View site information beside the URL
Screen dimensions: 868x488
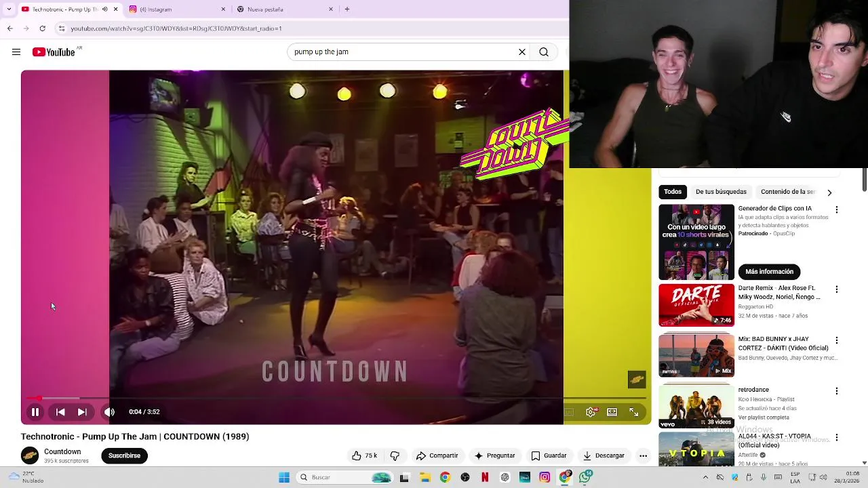tap(62, 28)
